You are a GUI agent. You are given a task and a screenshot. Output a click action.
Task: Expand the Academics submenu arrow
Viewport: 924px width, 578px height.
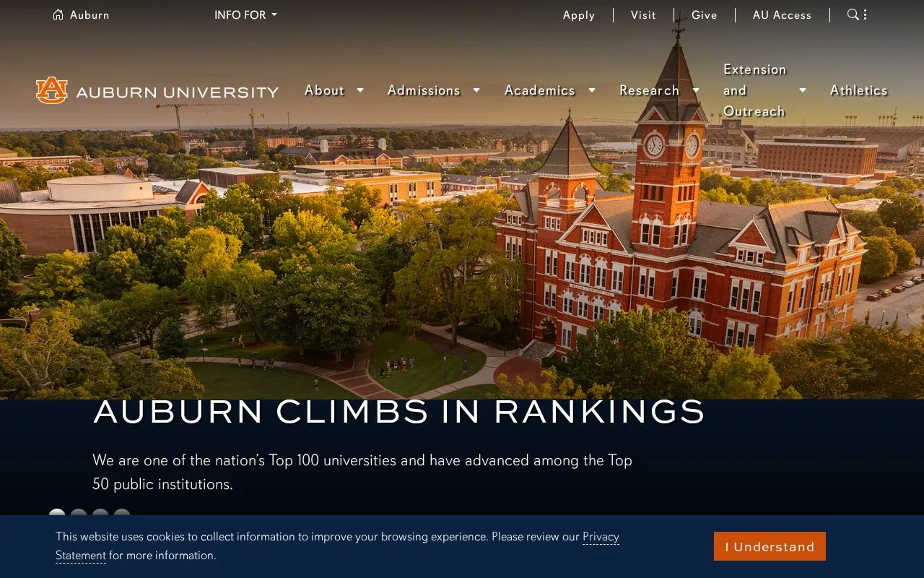pos(592,90)
